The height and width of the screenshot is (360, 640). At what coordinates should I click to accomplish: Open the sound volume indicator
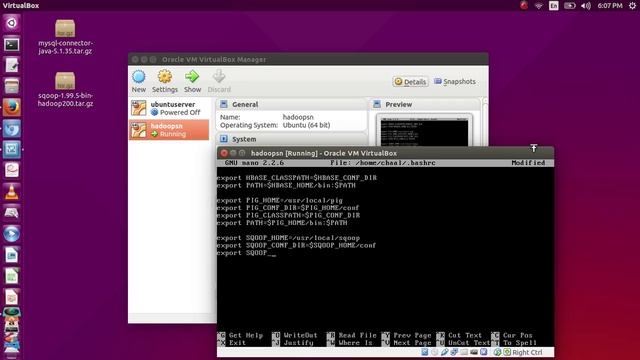click(x=586, y=6)
